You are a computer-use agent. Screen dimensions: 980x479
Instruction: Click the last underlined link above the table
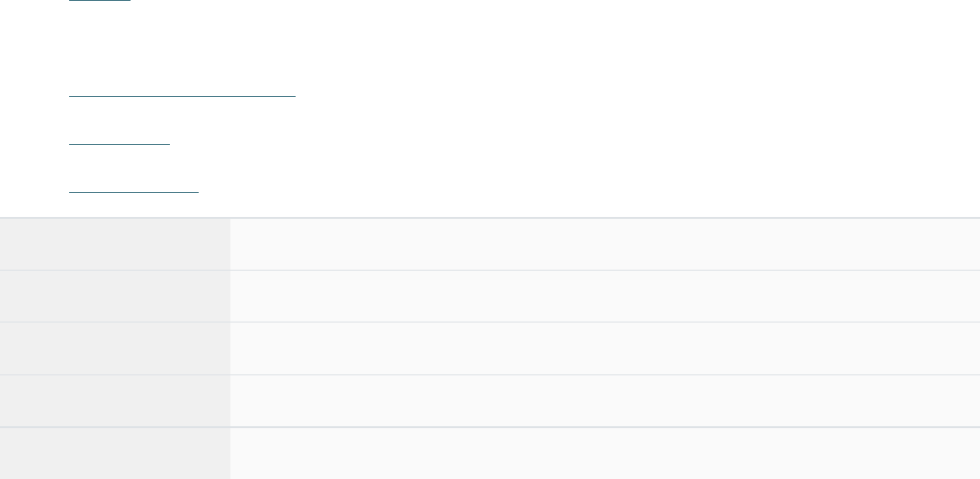point(133,190)
